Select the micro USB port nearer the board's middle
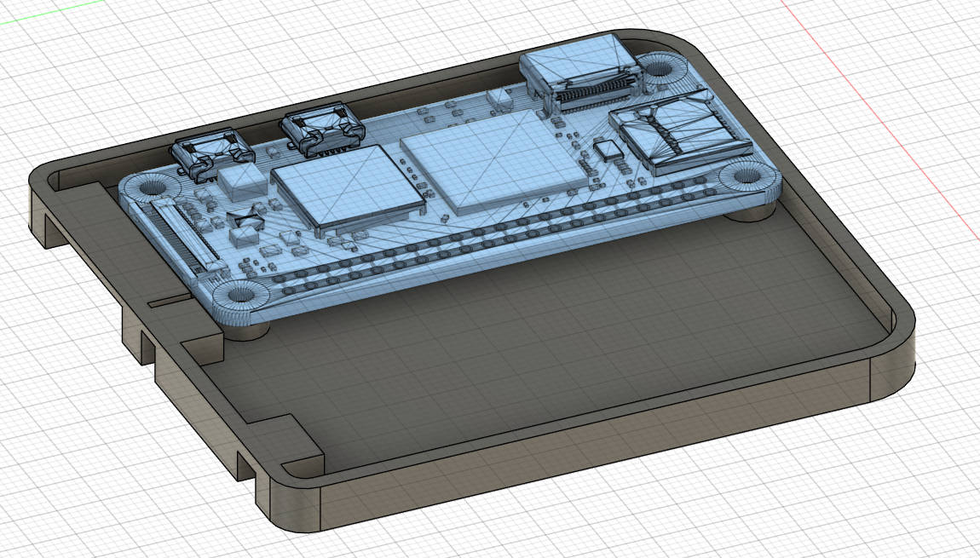The width and height of the screenshot is (980, 558). point(322,129)
